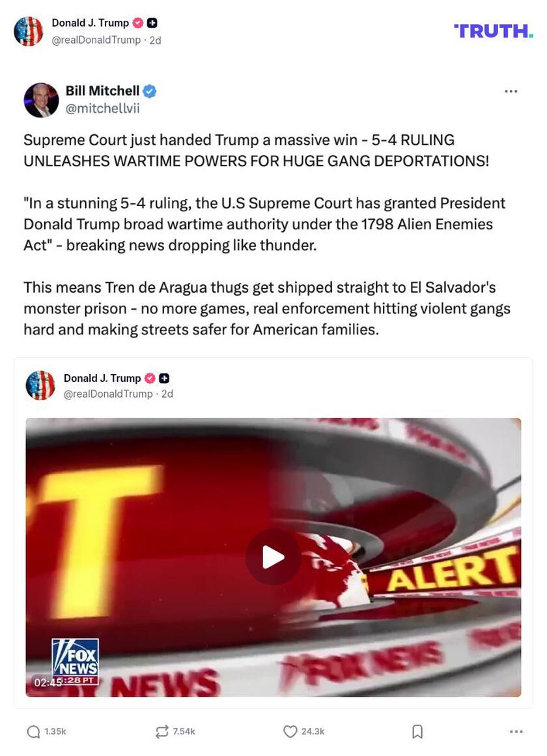Click Donald J. Trump name in the quoted post
The width and height of the screenshot is (547, 756).
(102, 378)
